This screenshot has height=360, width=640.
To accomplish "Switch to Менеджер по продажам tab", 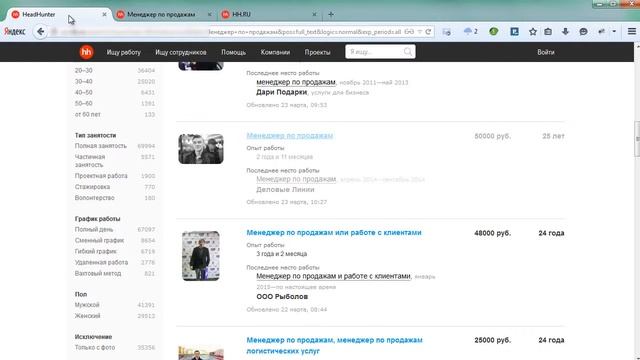I will pos(161,14).
